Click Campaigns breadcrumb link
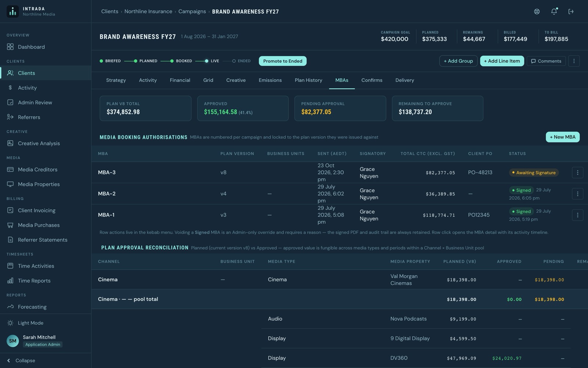The width and height of the screenshot is (588, 368). pyautogui.click(x=192, y=11)
